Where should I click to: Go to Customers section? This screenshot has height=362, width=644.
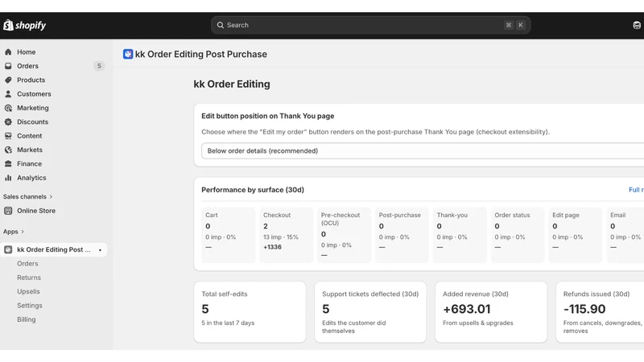tap(34, 94)
